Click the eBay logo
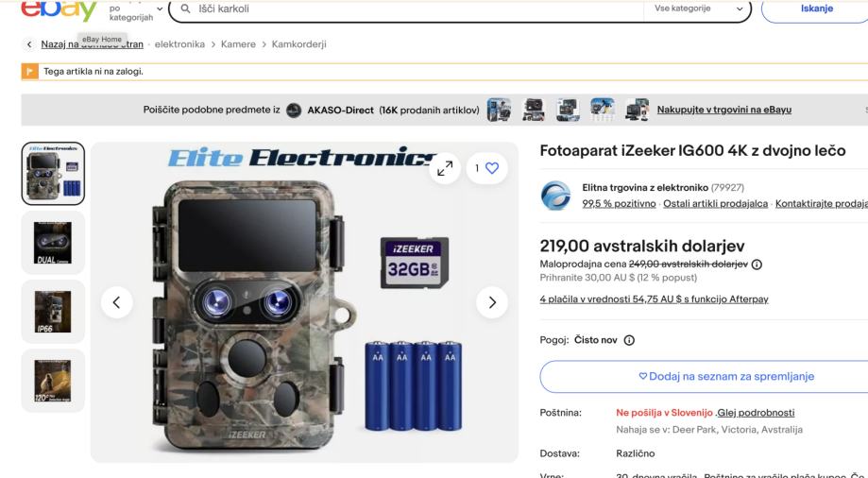This screenshot has height=478, width=868. coord(59,10)
